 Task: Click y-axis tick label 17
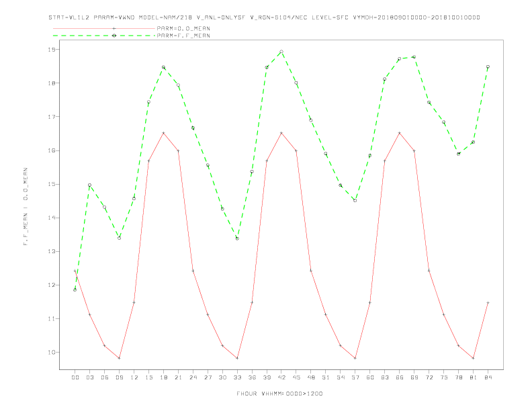pos(51,117)
